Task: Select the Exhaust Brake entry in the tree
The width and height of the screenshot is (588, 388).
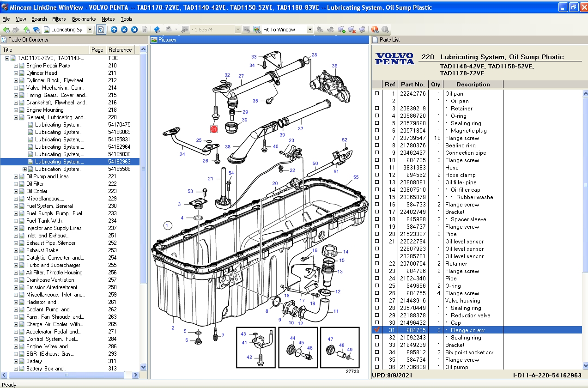Action: 42,250
